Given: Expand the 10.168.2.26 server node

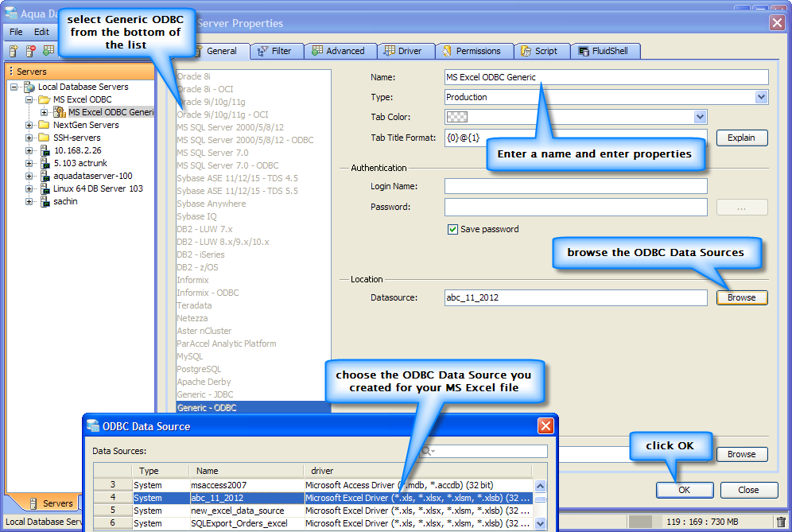Looking at the screenshot, I should pos(29,150).
